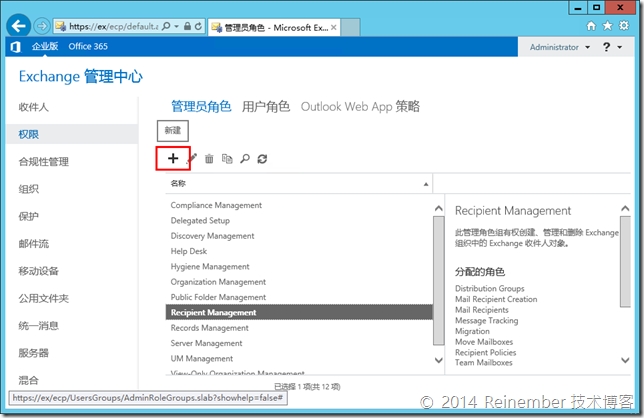Select Server Management role group

(299, 343)
